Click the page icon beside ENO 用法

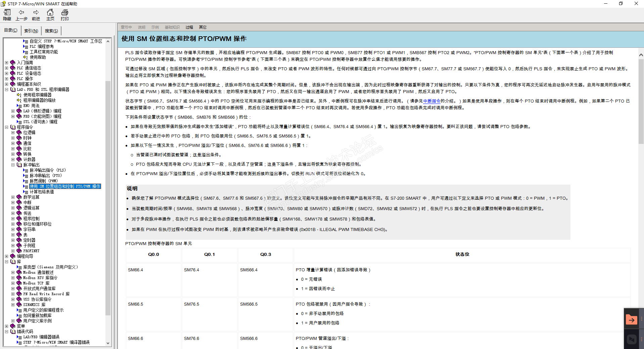tap(19, 106)
